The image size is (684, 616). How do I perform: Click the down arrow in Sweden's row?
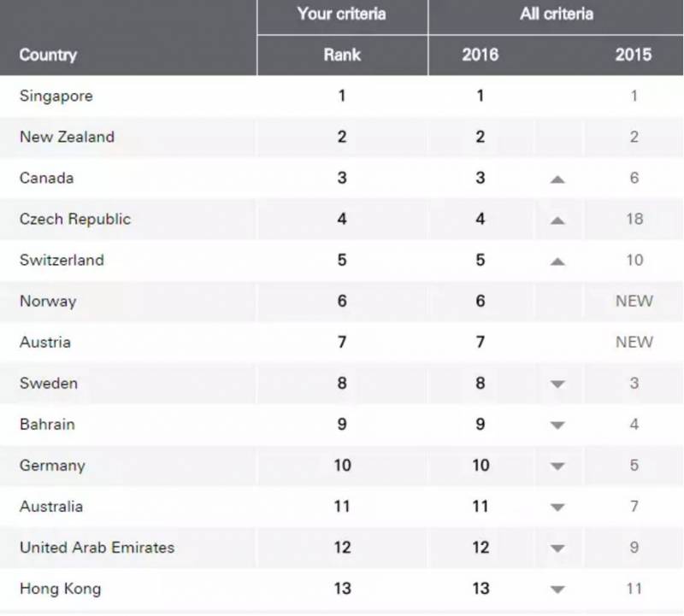tap(558, 384)
